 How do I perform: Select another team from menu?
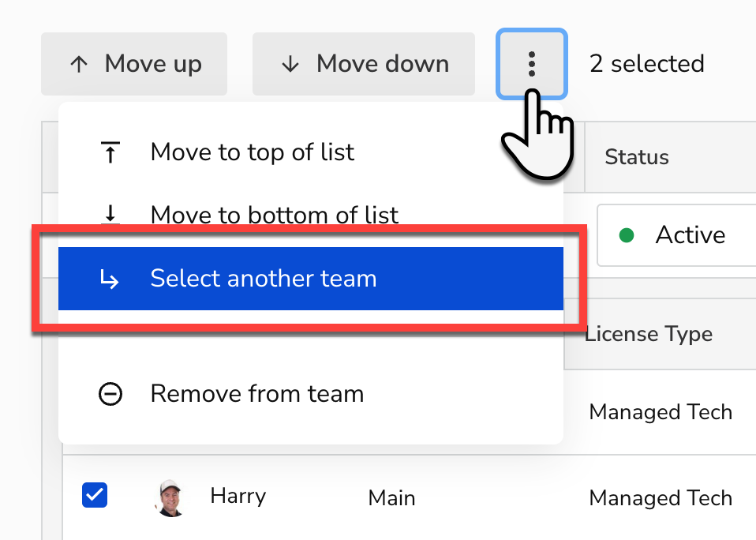(x=310, y=279)
